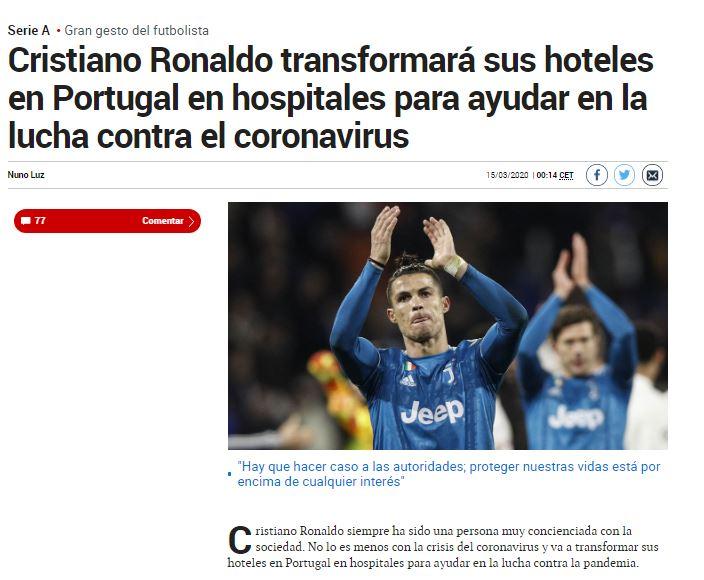Viewport: 704px width, 580px height.
Task: Click the blue bullet before related quote
Action: click(x=230, y=474)
